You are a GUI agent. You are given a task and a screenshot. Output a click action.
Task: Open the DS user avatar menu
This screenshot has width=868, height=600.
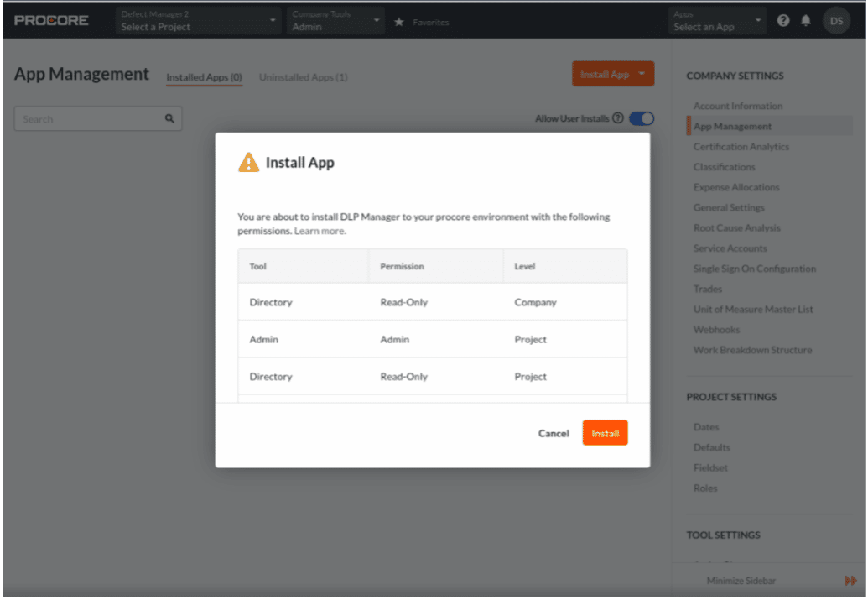836,21
